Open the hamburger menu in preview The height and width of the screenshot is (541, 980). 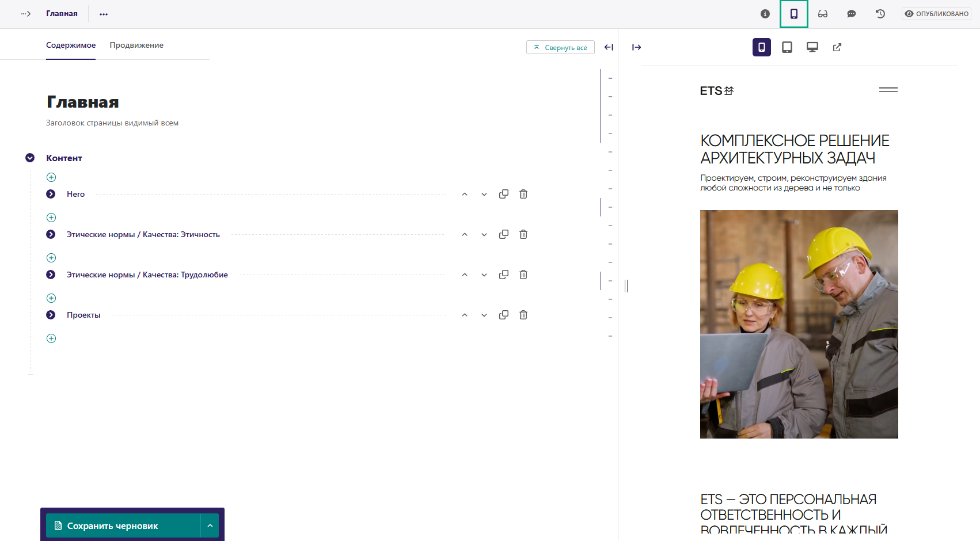pyautogui.click(x=888, y=90)
